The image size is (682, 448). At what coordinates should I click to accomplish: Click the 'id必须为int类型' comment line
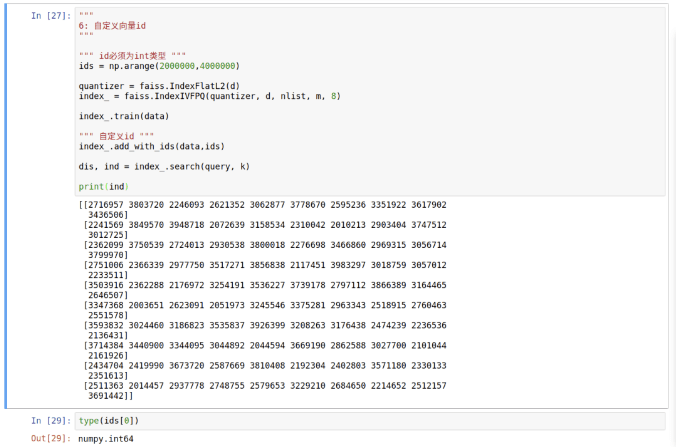(132, 56)
